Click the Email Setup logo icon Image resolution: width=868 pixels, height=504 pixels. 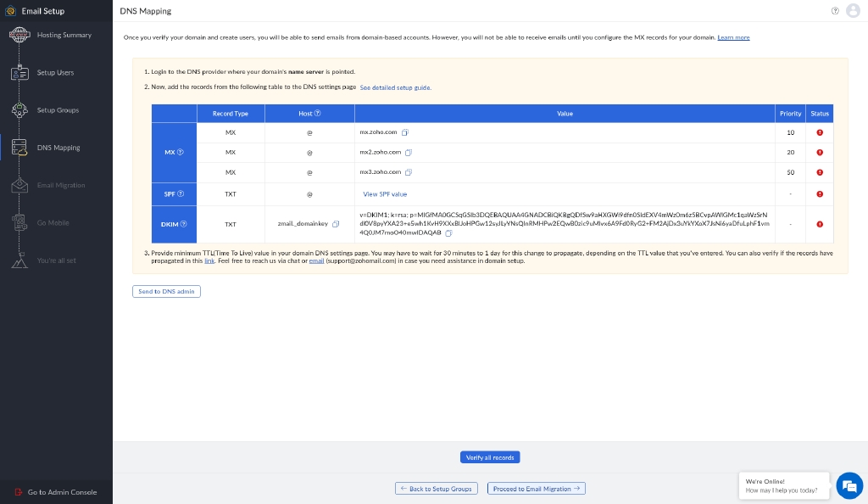10,10
